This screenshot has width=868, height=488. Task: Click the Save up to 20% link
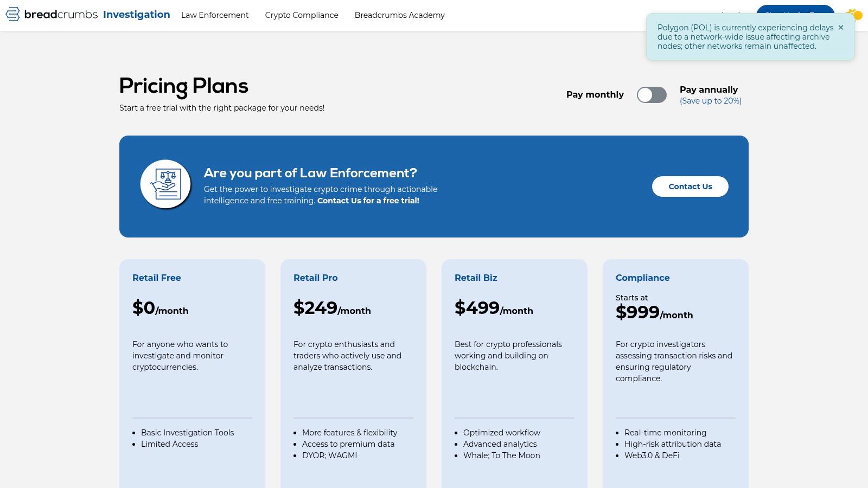711,101
